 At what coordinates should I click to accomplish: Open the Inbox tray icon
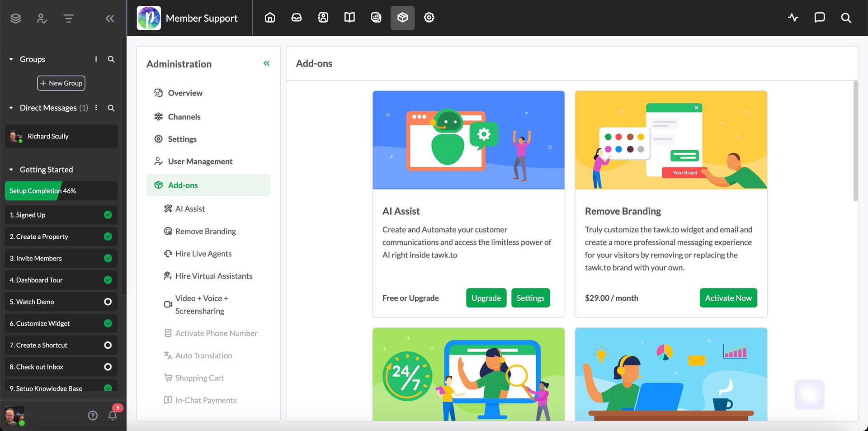click(x=297, y=18)
